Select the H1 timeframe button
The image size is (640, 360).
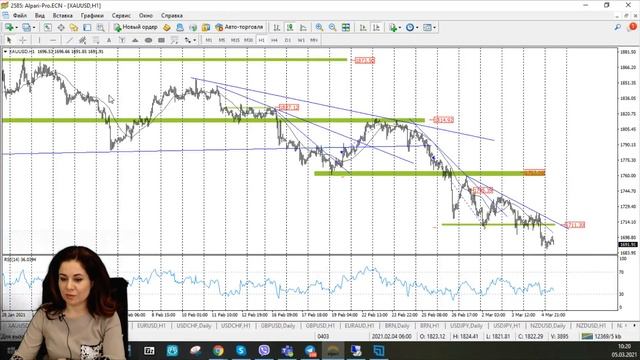point(261,40)
